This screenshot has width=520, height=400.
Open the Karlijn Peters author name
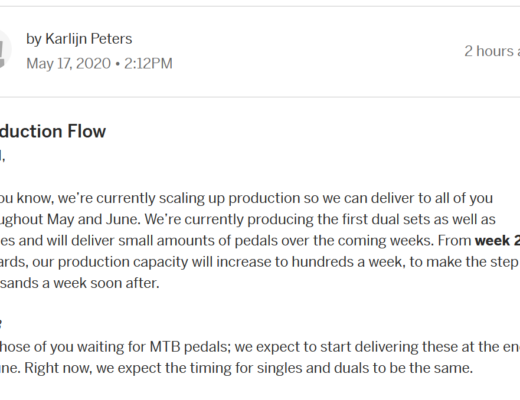tap(89, 39)
